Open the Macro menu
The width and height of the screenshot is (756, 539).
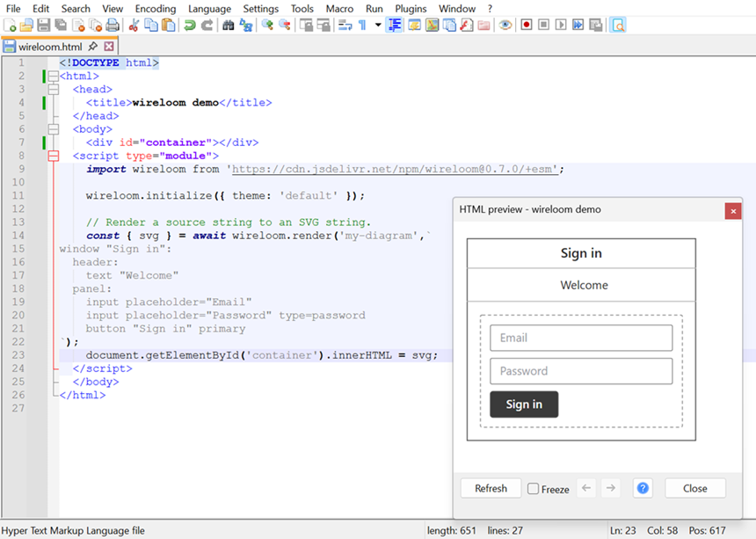pyautogui.click(x=339, y=9)
